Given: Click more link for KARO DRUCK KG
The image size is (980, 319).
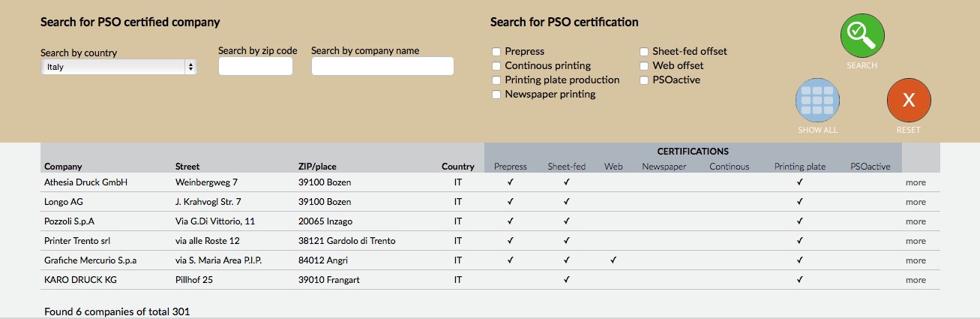Looking at the screenshot, I should pos(916,280).
